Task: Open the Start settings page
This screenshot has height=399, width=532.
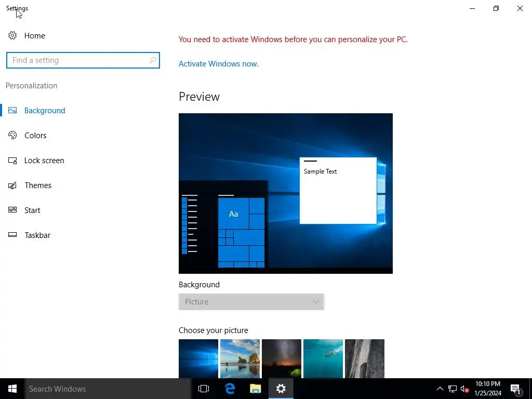Action: click(x=32, y=210)
